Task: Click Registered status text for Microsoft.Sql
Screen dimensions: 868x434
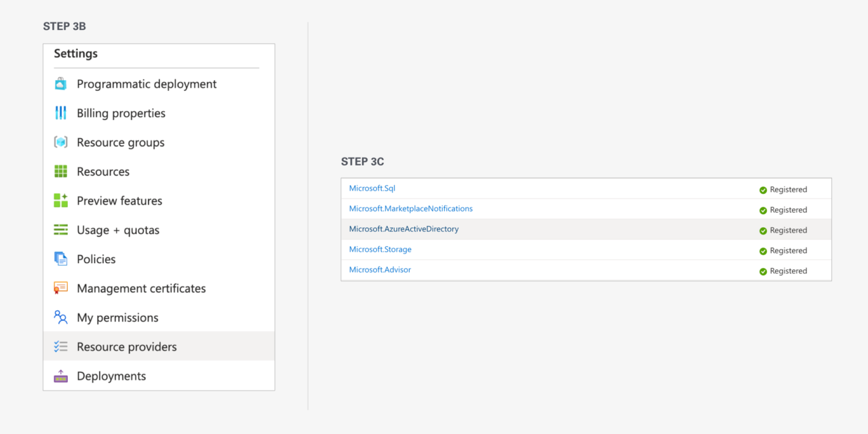Action: [x=789, y=190]
